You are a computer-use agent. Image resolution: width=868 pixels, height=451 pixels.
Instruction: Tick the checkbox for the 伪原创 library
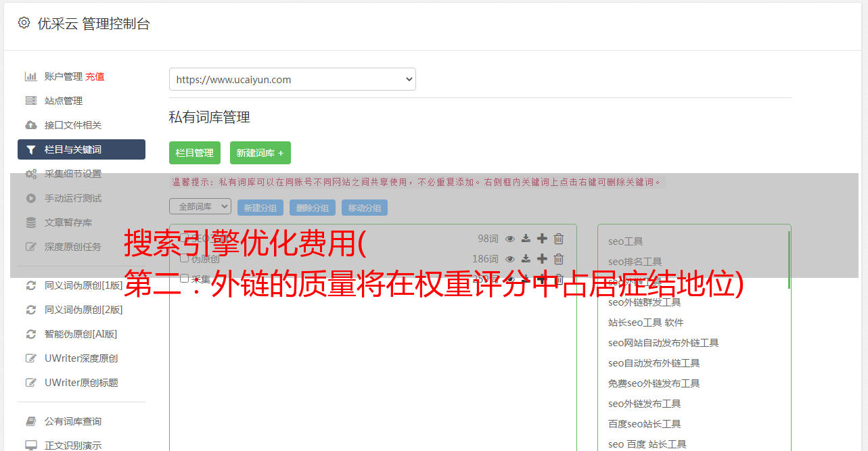point(184,258)
